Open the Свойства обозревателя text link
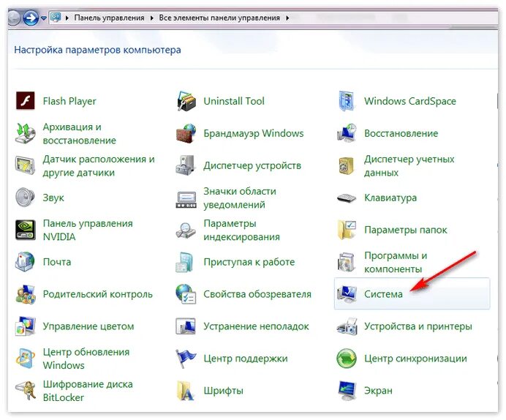 257,294
